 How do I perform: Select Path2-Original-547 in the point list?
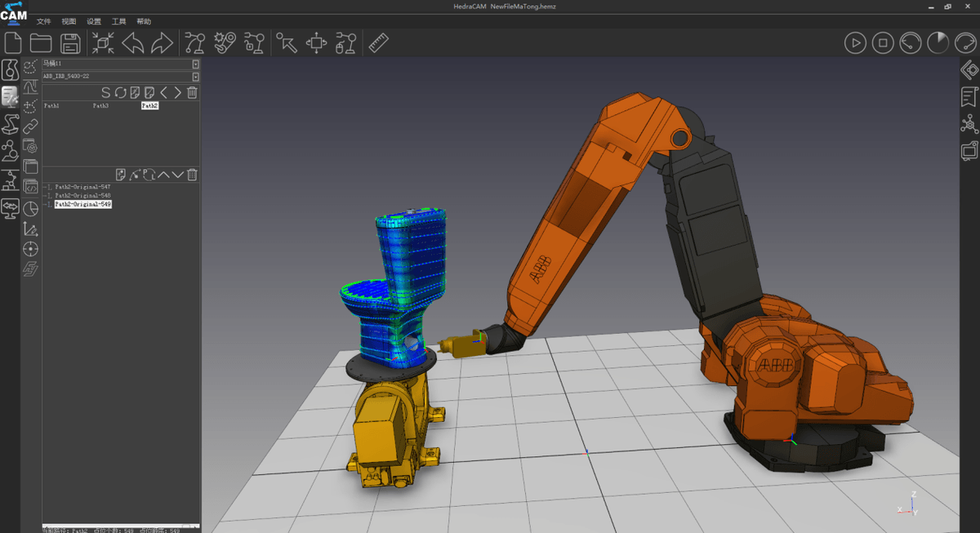coord(82,187)
